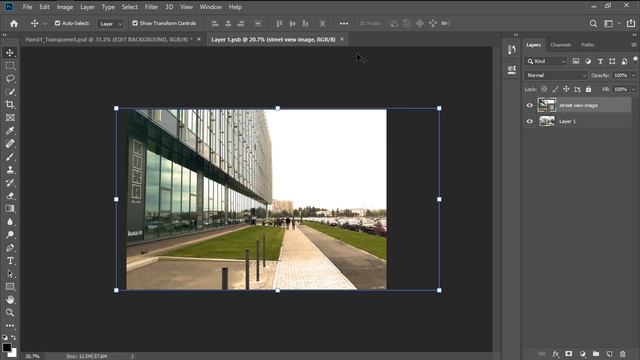Select the Dodge tool

(x=10, y=235)
